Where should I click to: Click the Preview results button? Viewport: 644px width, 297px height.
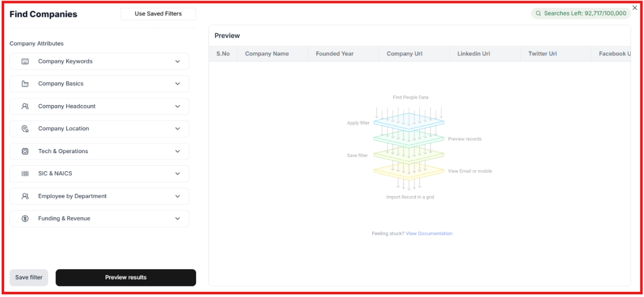coord(126,278)
